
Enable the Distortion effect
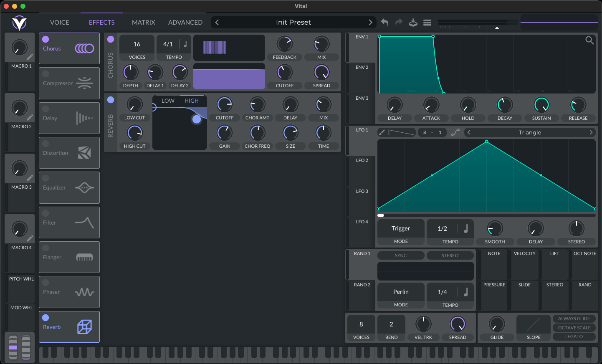[x=46, y=144]
